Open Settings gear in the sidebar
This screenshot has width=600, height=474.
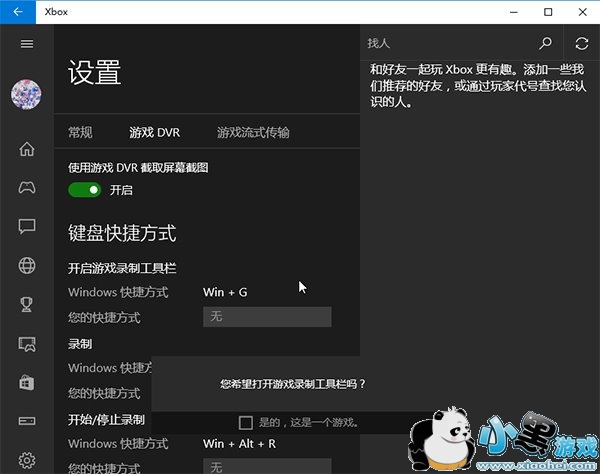pos(27,460)
